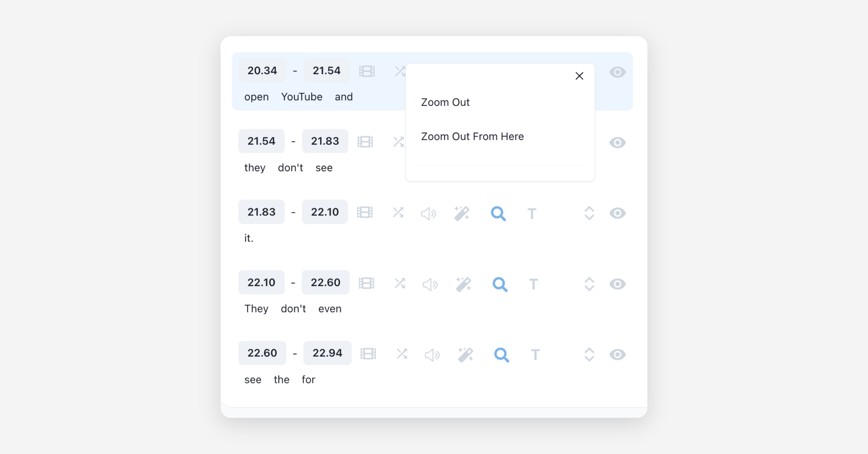Expand the up-down chevron in the 22.10 row
868x454 pixels.
pyautogui.click(x=589, y=284)
